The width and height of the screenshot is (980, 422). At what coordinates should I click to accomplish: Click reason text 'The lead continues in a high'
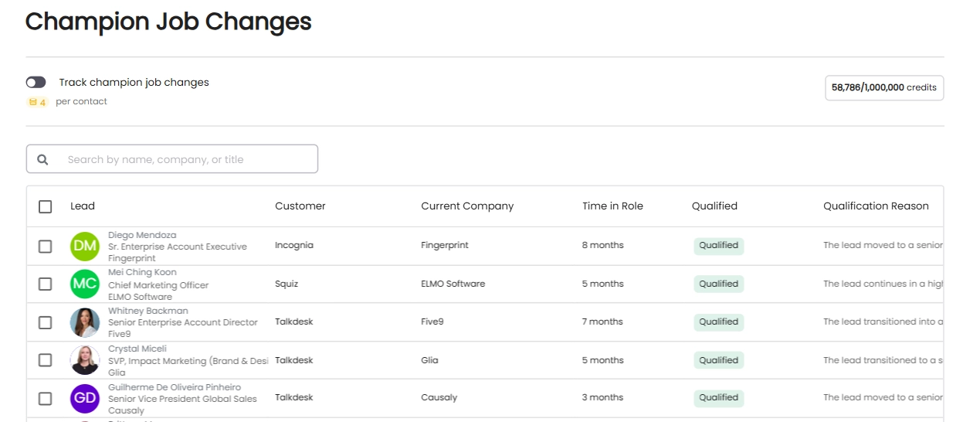(x=883, y=284)
